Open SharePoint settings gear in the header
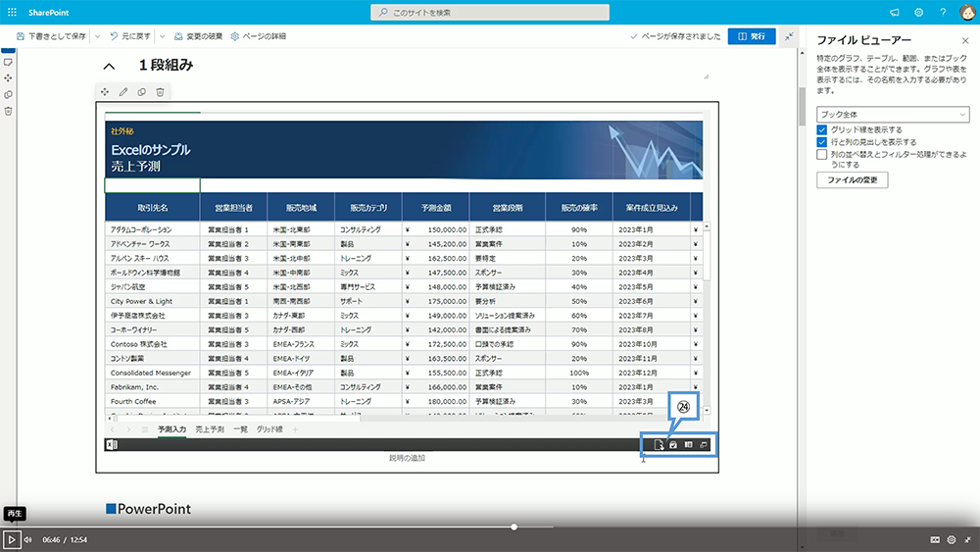The height and width of the screenshot is (552, 980). click(919, 12)
